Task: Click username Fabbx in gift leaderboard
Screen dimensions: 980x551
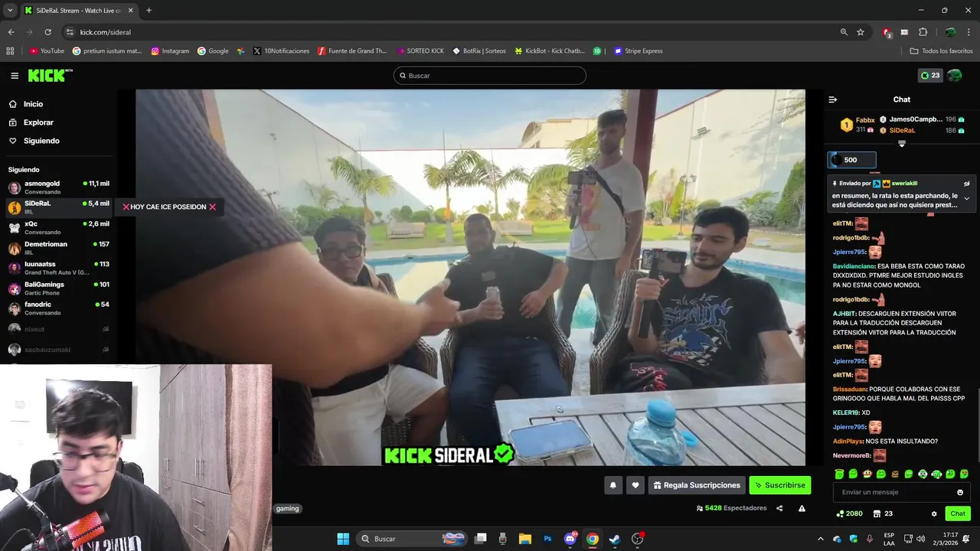Action: (865, 120)
